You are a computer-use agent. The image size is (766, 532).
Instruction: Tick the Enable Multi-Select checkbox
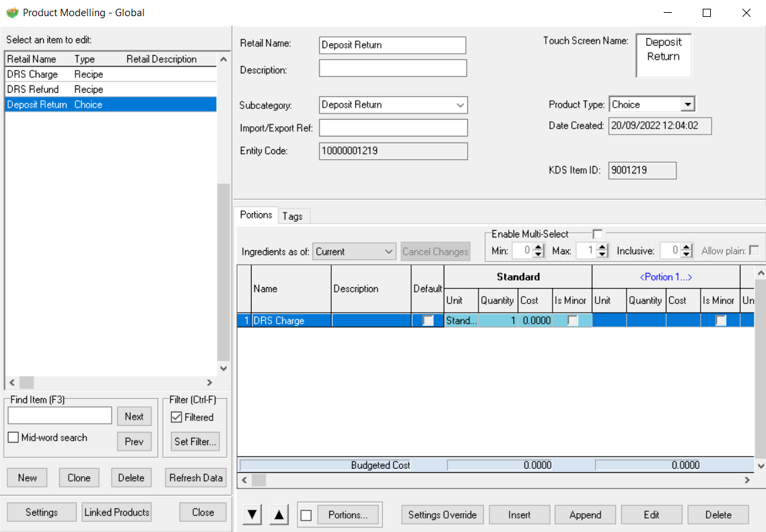point(597,234)
